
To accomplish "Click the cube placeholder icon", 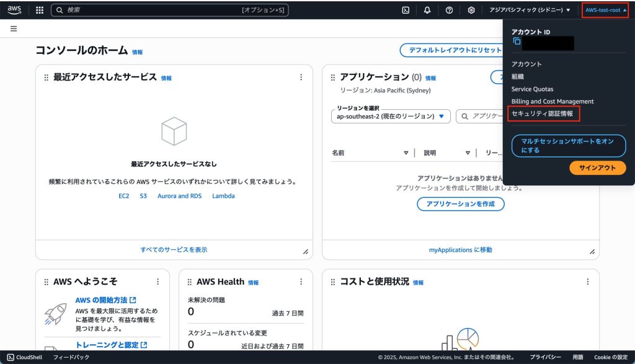I will click(x=174, y=131).
